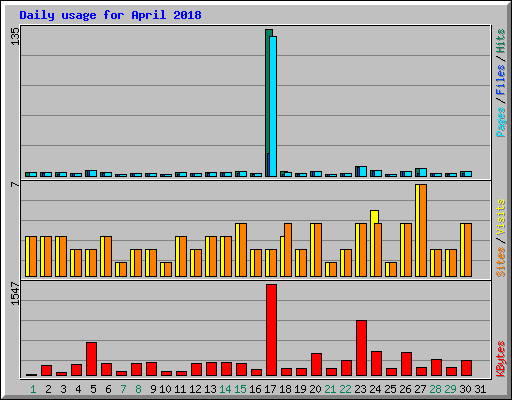512x400 pixels.
Task: Click green weekend day label '7'
Action: point(123,389)
